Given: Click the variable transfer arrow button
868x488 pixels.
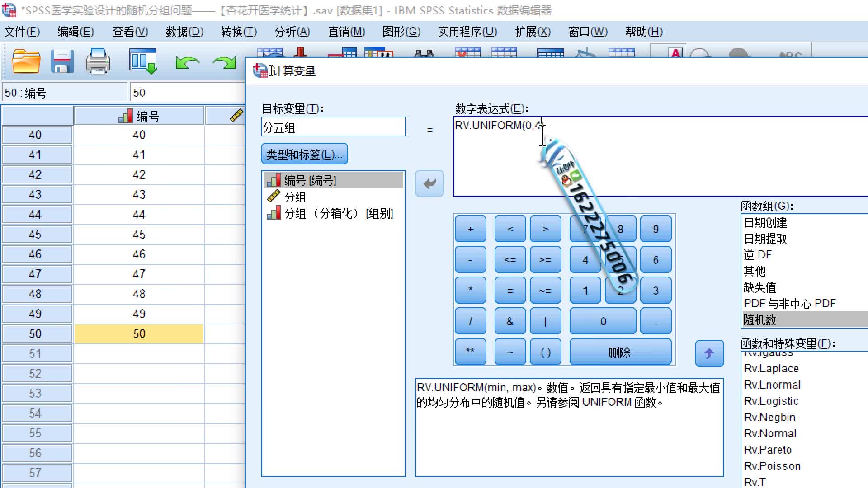Looking at the screenshot, I should tap(429, 183).
